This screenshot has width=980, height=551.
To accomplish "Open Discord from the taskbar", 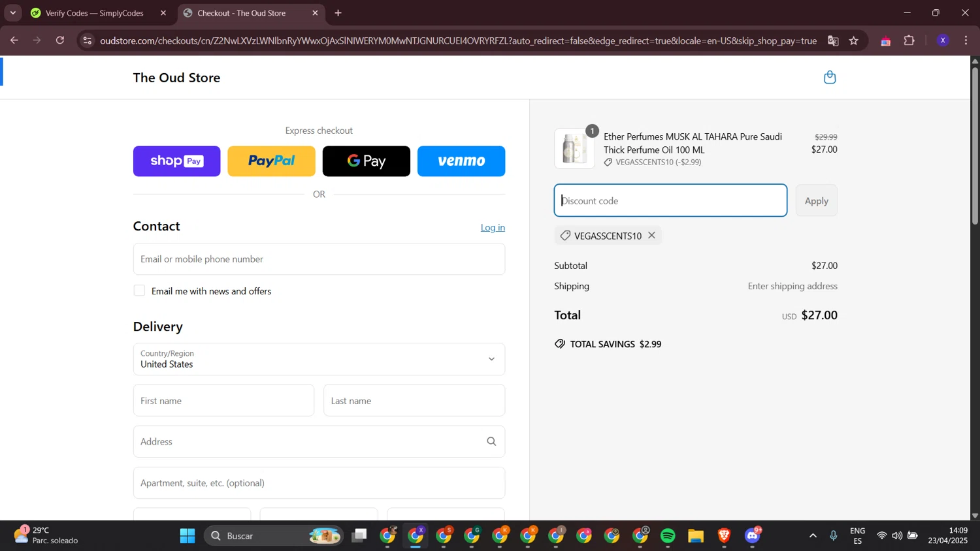I will tap(752, 536).
